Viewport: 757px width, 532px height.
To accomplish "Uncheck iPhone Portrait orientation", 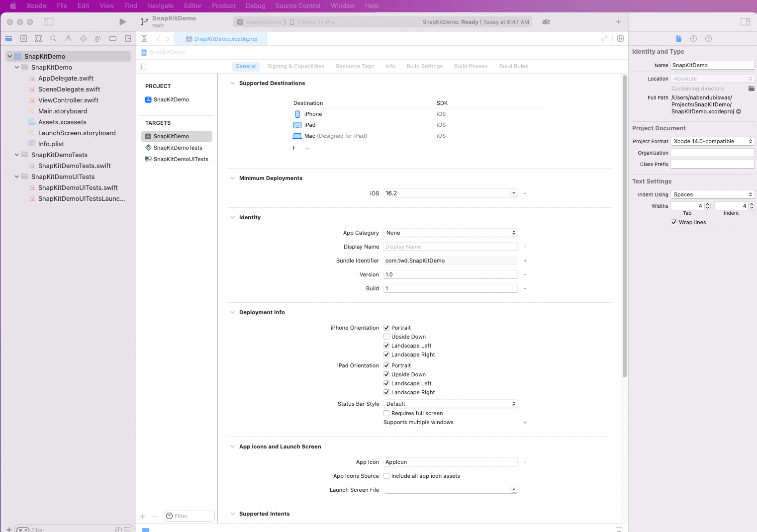I will pos(386,328).
